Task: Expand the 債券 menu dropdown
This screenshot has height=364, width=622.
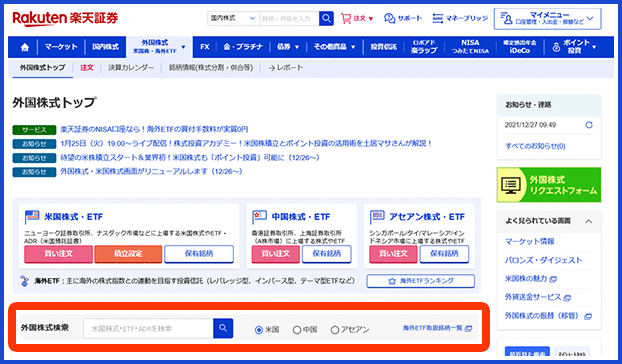Action: tap(297, 47)
